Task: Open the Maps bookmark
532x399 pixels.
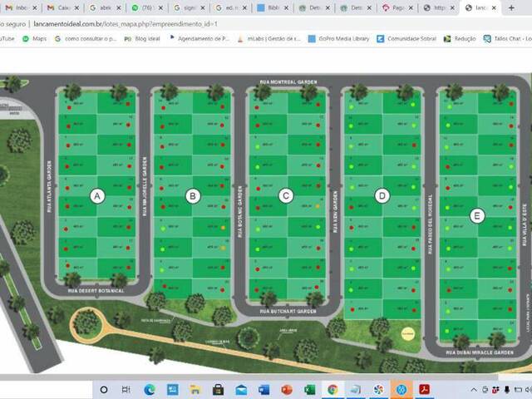Action: 34,39
